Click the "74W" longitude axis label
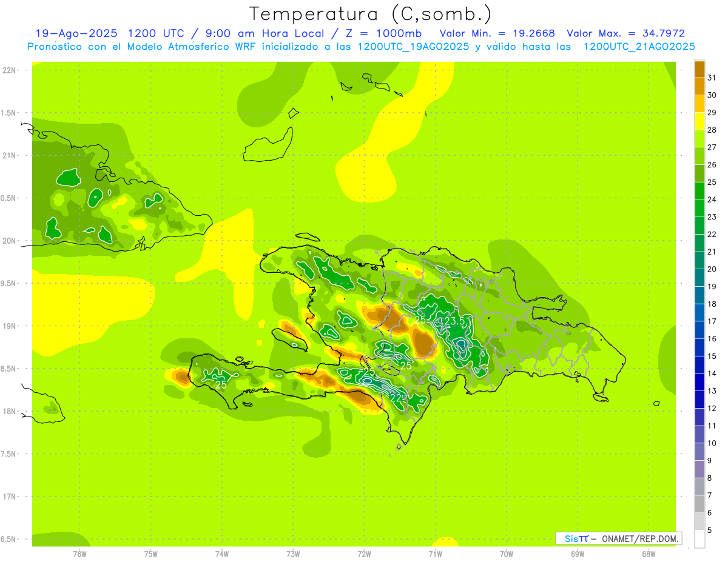Viewport: 728px width, 562px height. pos(221,554)
